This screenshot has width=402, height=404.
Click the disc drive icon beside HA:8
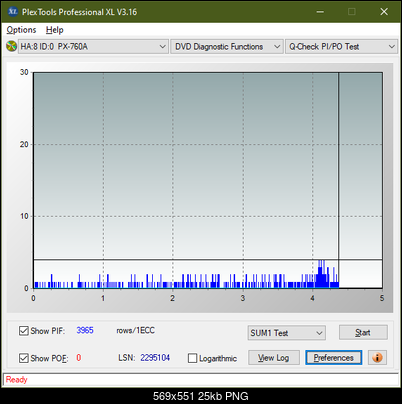click(11, 46)
